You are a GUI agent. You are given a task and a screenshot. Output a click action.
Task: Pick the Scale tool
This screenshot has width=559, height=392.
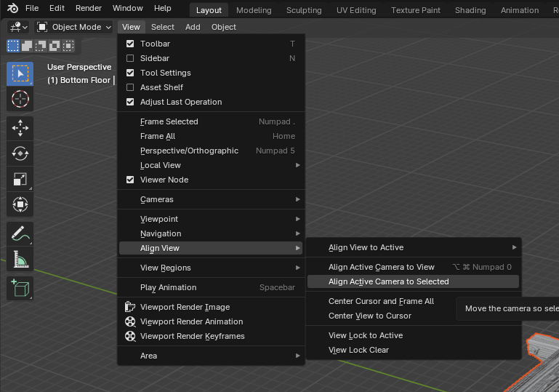pyautogui.click(x=20, y=179)
